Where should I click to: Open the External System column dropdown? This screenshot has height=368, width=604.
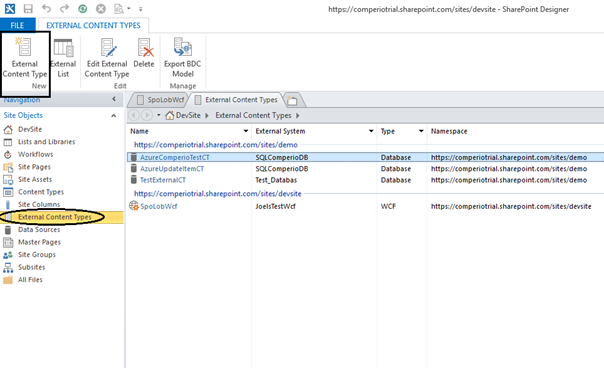tap(371, 131)
